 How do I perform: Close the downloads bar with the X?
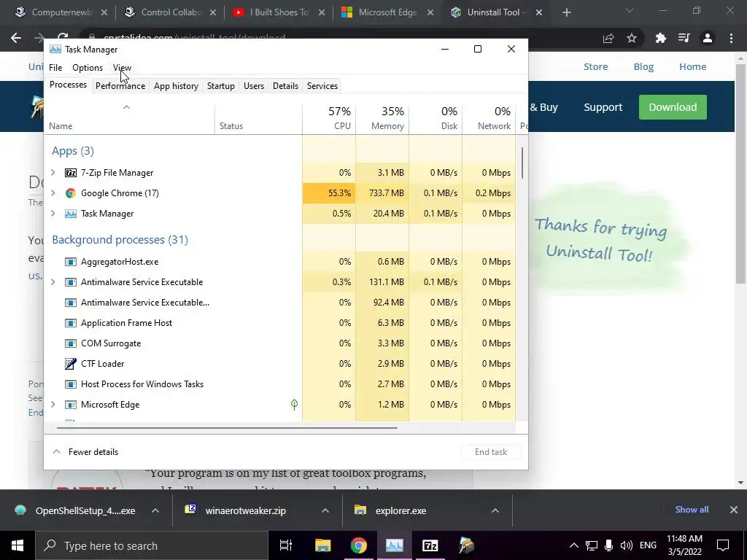[734, 510]
